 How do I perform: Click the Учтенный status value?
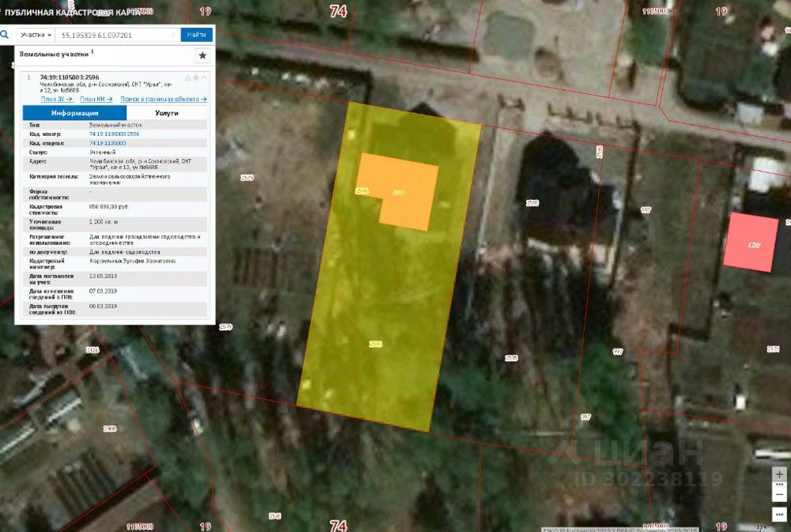tap(102, 153)
